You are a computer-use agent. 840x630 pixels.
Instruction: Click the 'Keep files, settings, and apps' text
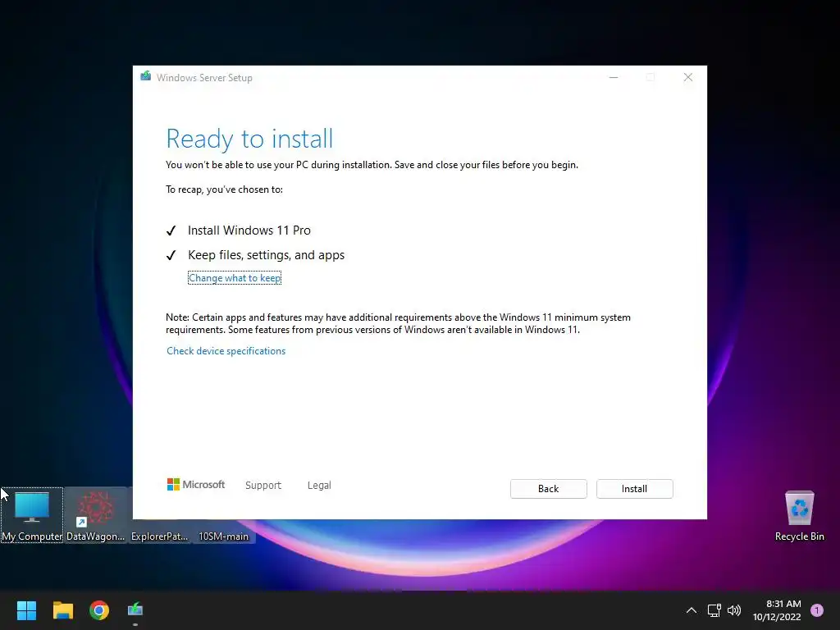[267, 255]
